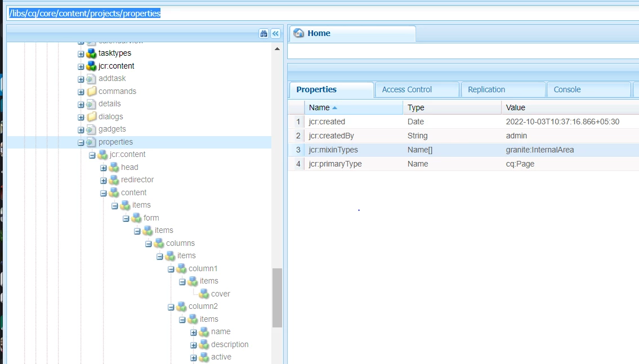Select the jcr:mixinTypes property name
639x364 pixels.
click(x=333, y=150)
